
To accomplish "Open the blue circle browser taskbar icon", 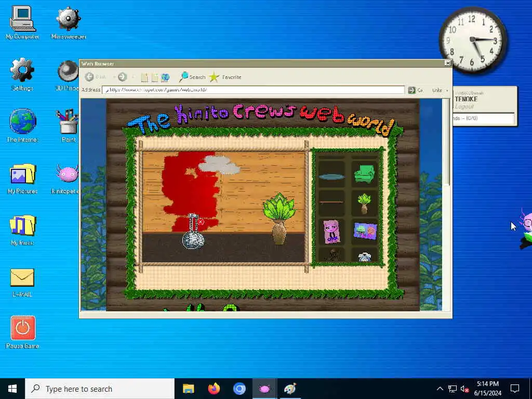I will coord(239,389).
